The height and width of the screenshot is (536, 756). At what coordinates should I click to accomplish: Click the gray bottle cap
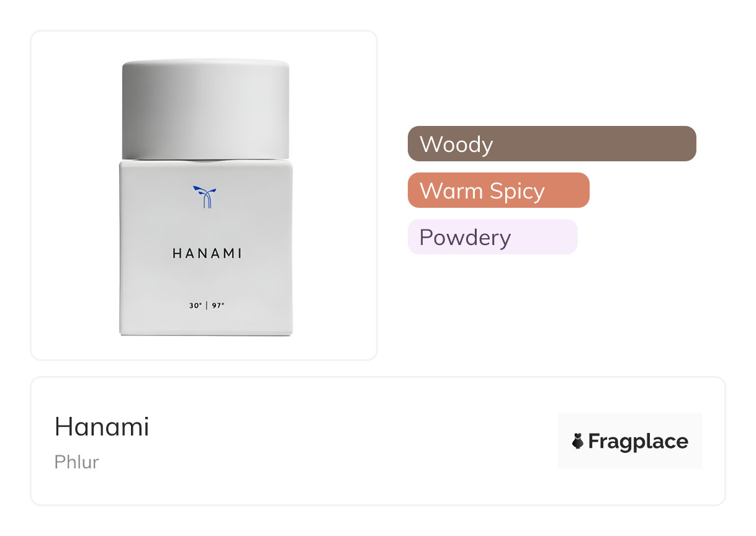pos(205,109)
